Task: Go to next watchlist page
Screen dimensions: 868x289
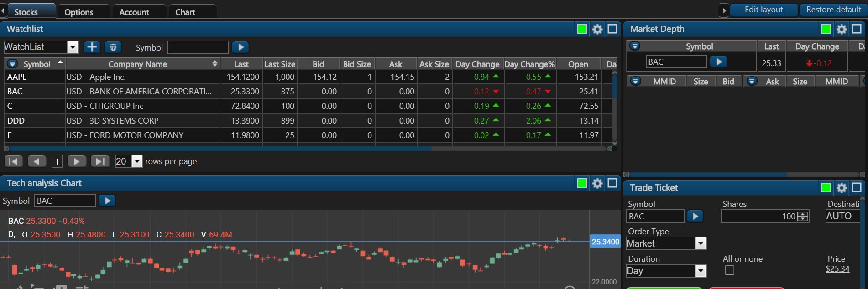Action: pyautogui.click(x=77, y=161)
